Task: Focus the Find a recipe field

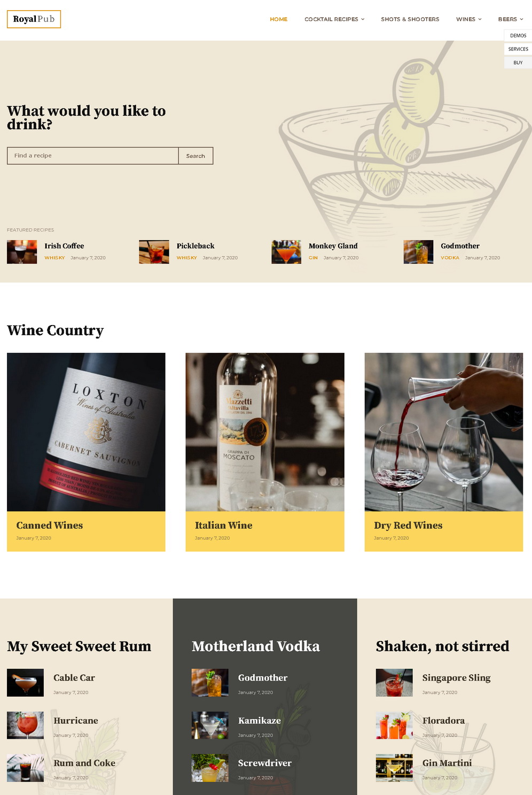Action: pos(93,156)
